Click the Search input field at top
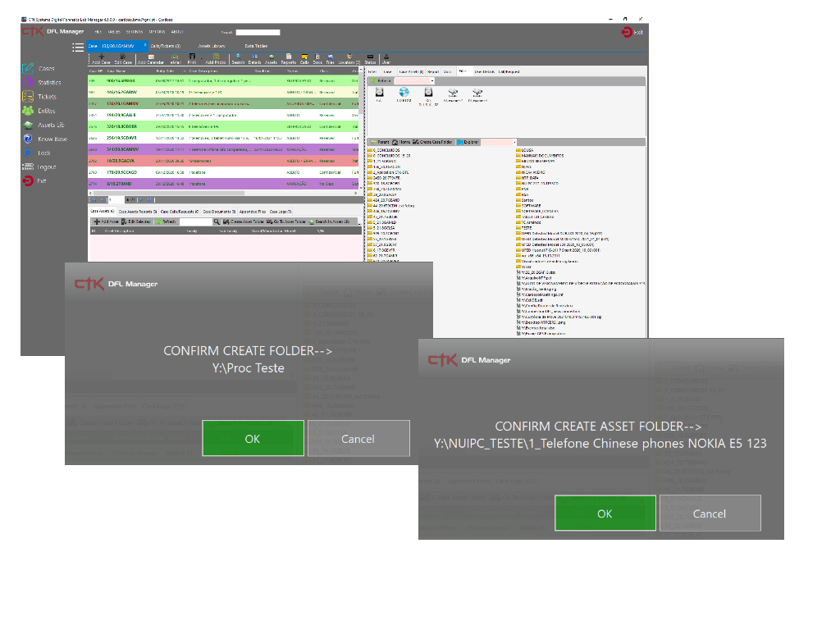 [x=258, y=32]
